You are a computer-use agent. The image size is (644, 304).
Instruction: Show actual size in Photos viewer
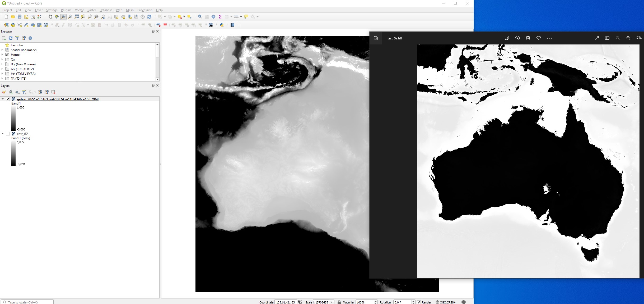point(607,38)
